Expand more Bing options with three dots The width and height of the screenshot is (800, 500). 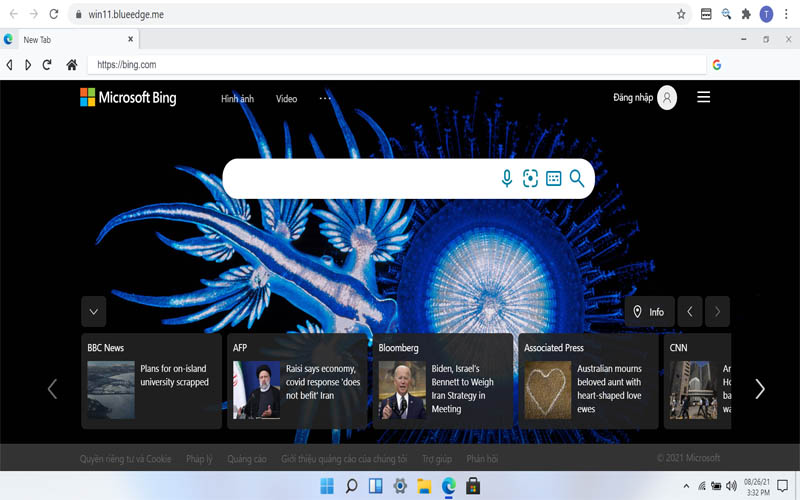(325, 98)
